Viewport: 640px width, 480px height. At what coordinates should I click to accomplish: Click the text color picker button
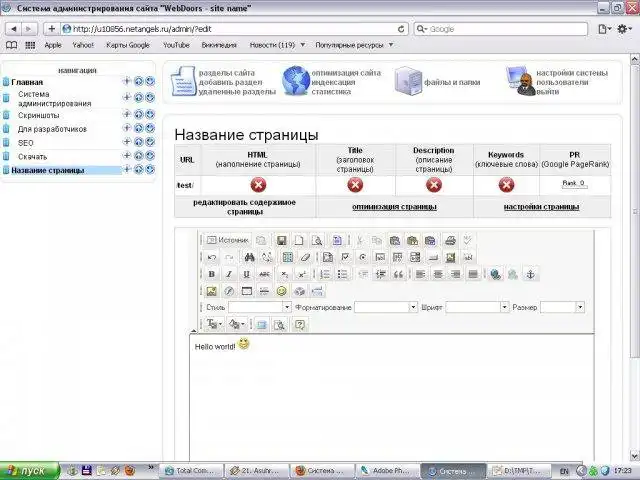tap(214, 324)
